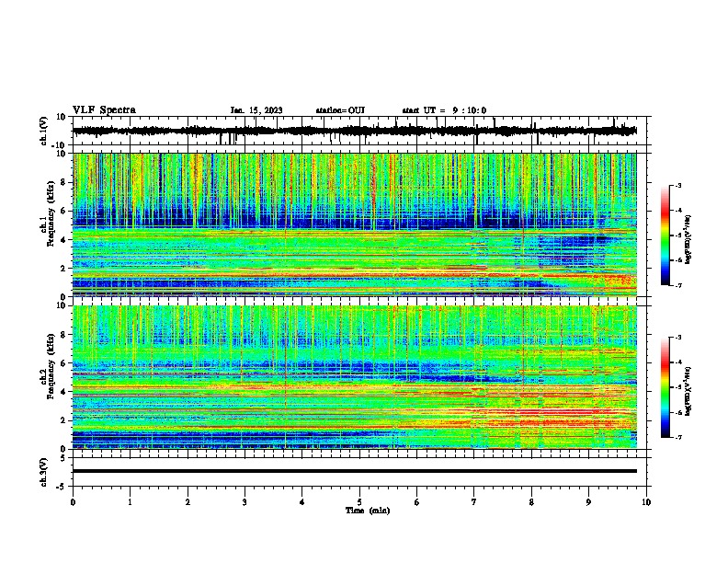
Task: Click inside the ch.2 frequency spectrogram
Action: 354,377
